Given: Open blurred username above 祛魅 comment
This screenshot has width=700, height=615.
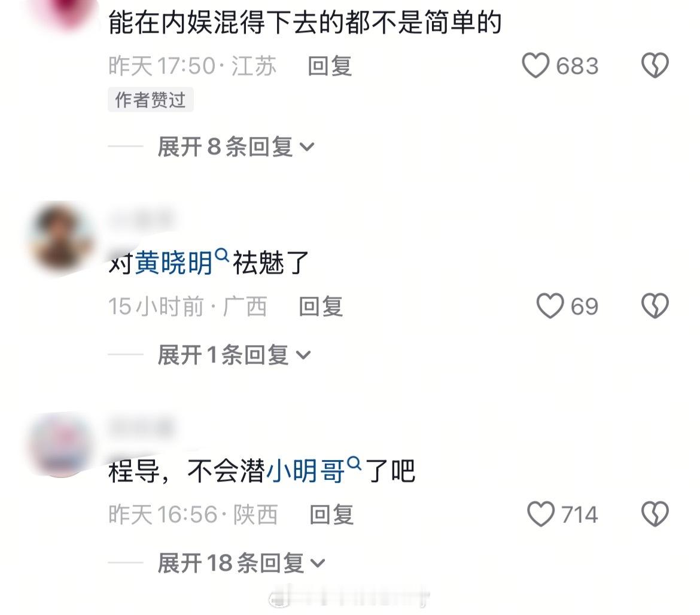Looking at the screenshot, I should click(x=141, y=219).
